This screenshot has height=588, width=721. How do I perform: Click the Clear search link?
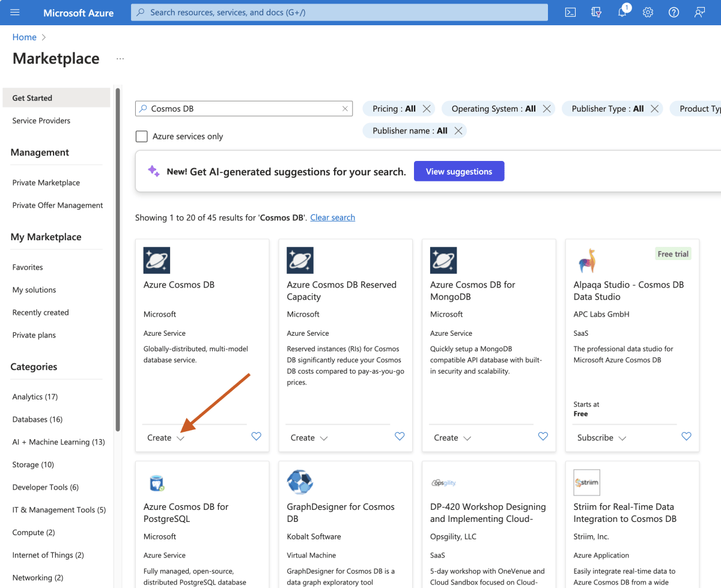tap(333, 217)
